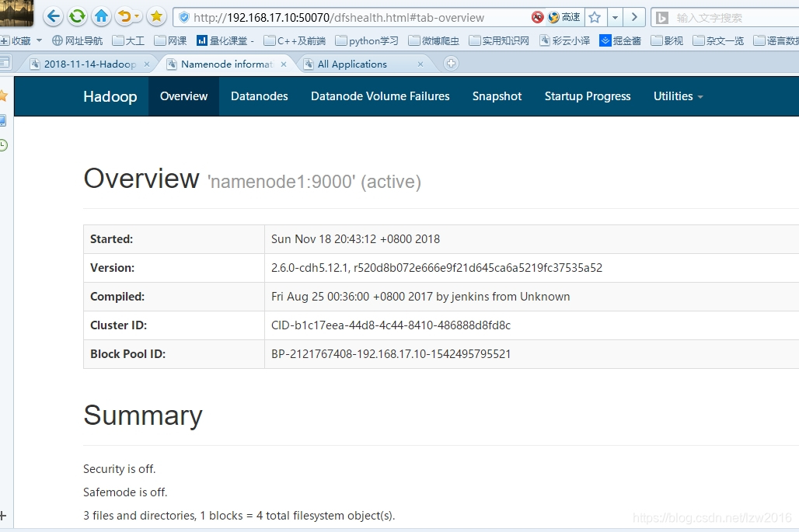Viewport: 799px width, 532px height.
Task: Toggle the 高速 speed mode icon
Action: click(x=564, y=17)
